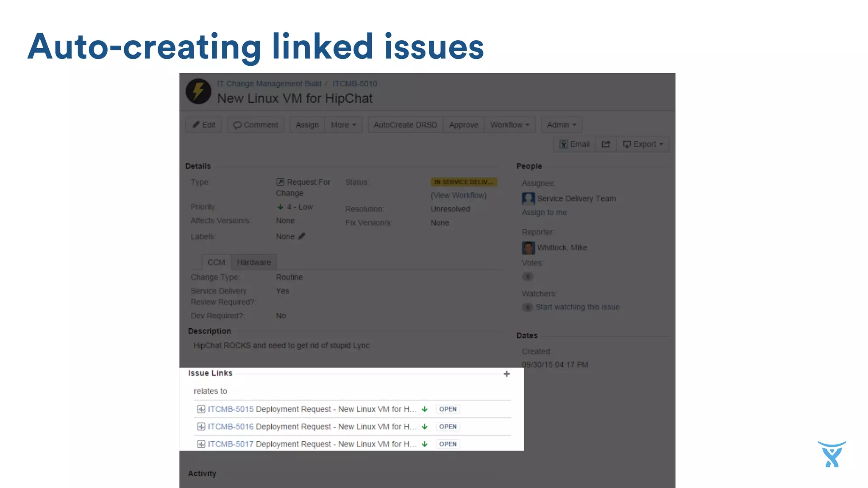Click the votes count badge
The width and height of the screenshot is (868, 488).
pyautogui.click(x=528, y=277)
